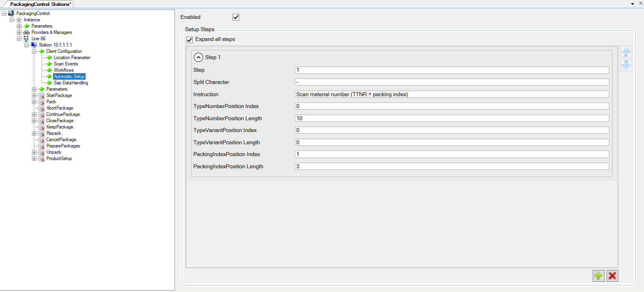
Task: Click the Instruction text field
Action: [x=452, y=94]
